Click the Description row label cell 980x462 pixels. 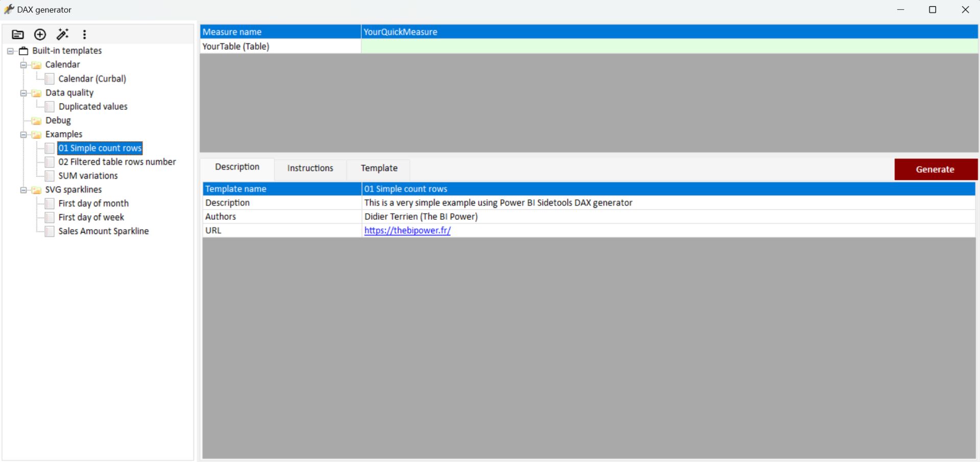tap(282, 203)
